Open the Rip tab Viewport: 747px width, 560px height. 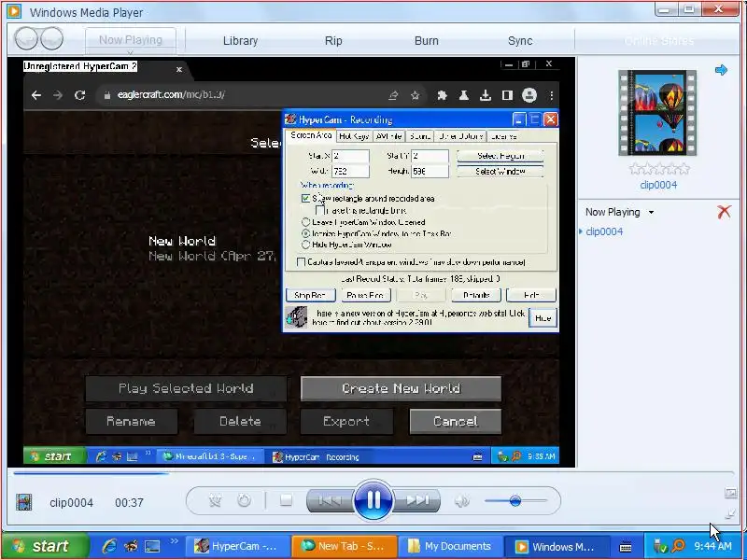[333, 41]
